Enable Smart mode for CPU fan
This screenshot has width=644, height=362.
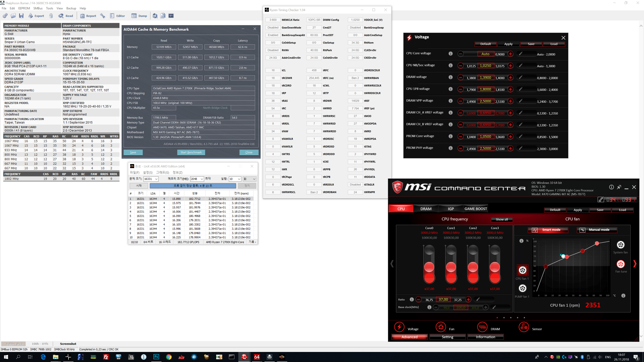(x=548, y=230)
